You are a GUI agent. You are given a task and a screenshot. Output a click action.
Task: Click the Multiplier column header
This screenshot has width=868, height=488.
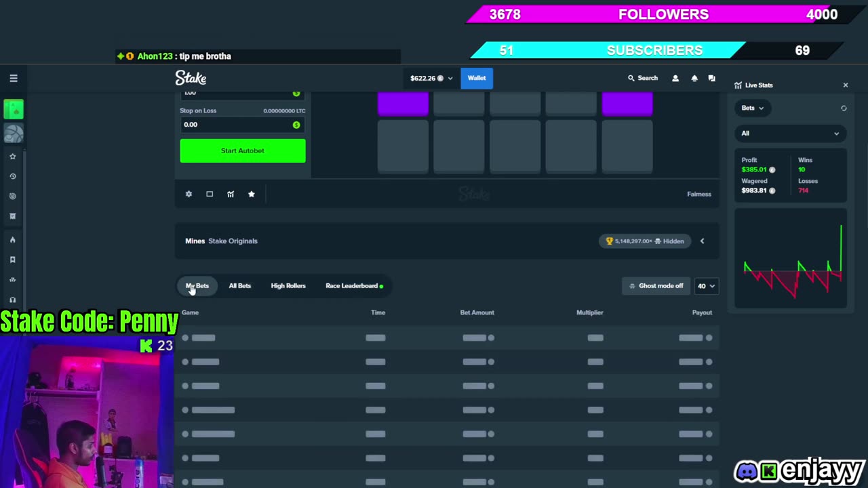(x=589, y=312)
